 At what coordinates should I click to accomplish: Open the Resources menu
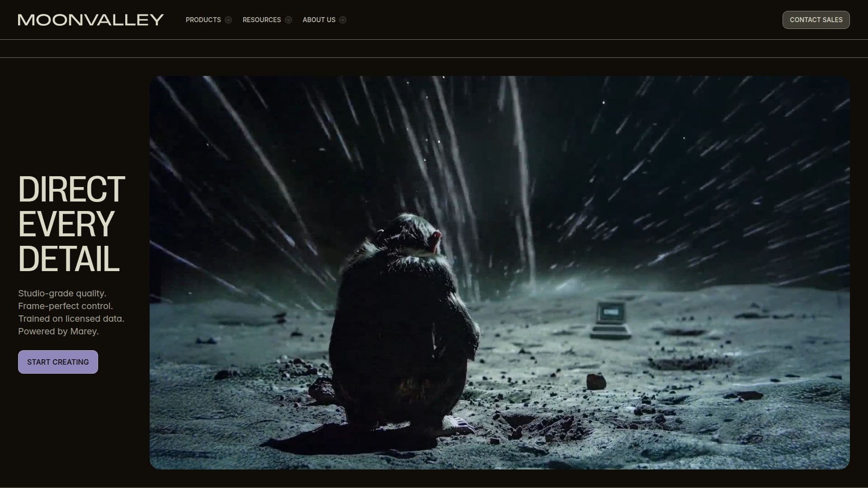(x=262, y=20)
